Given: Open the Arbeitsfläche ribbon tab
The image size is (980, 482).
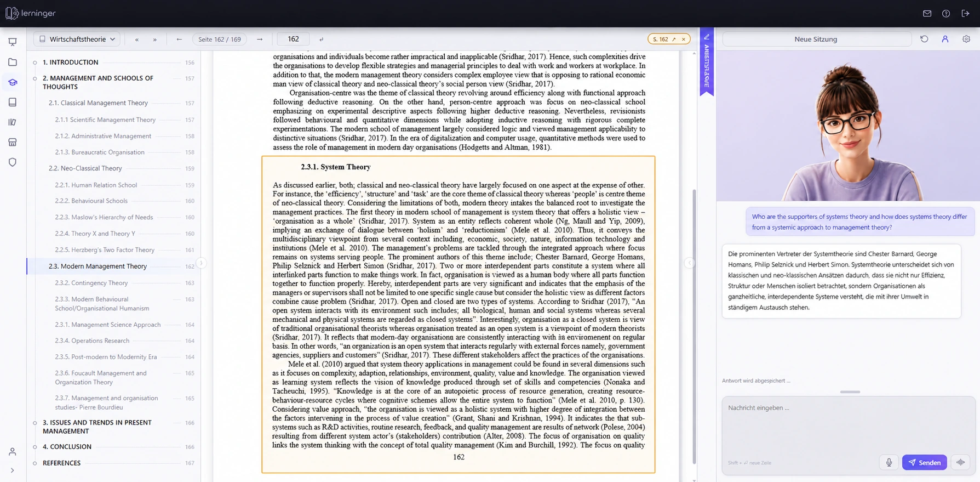Looking at the screenshot, I should pos(707,62).
